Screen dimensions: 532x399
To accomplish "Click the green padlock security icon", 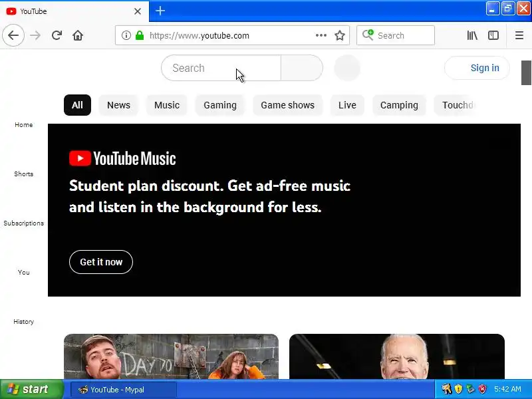I will pos(140,35).
